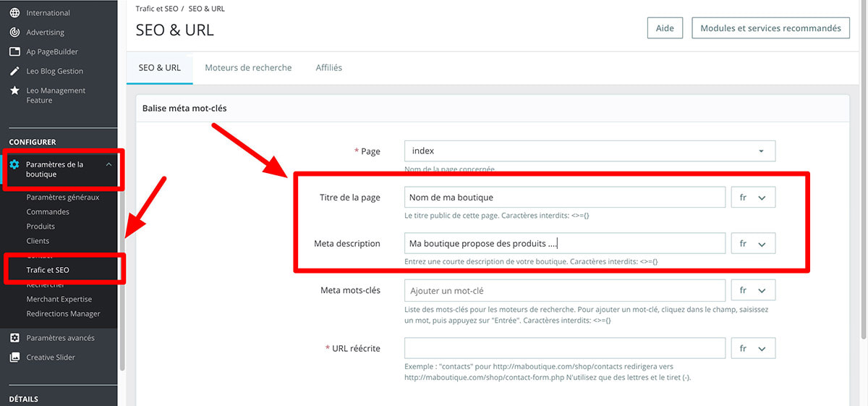Click the Trafic et SEO breadcrumb link
The width and height of the screenshot is (868, 406).
(x=157, y=8)
